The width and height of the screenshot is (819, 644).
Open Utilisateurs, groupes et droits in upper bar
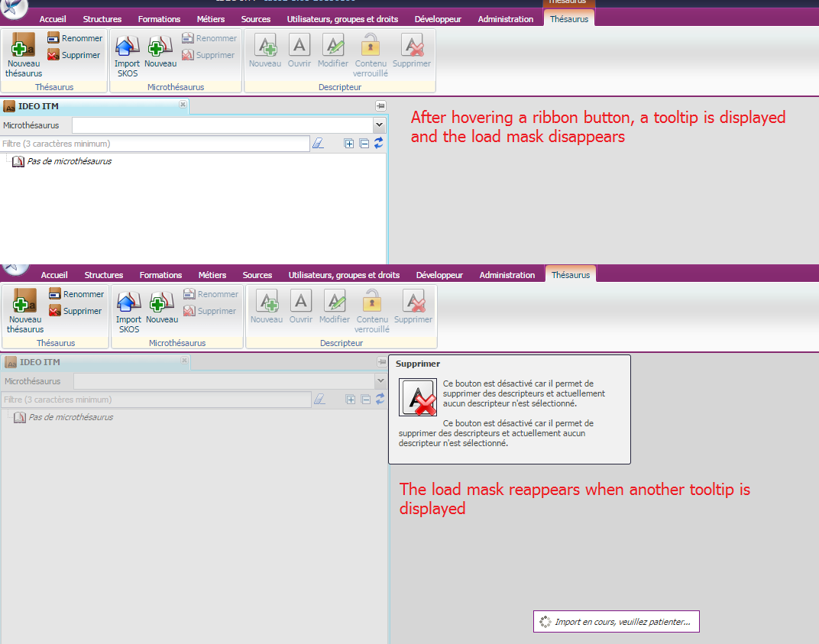point(342,19)
